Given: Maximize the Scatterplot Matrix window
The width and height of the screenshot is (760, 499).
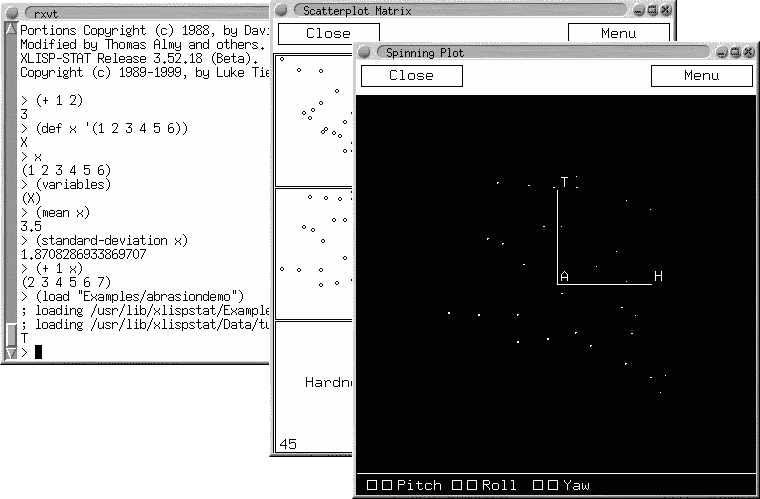Looking at the screenshot, I should click(x=652, y=10).
